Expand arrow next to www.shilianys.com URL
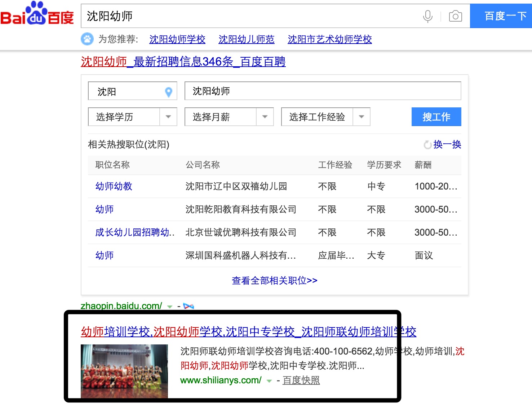532x410 pixels. 269,381
